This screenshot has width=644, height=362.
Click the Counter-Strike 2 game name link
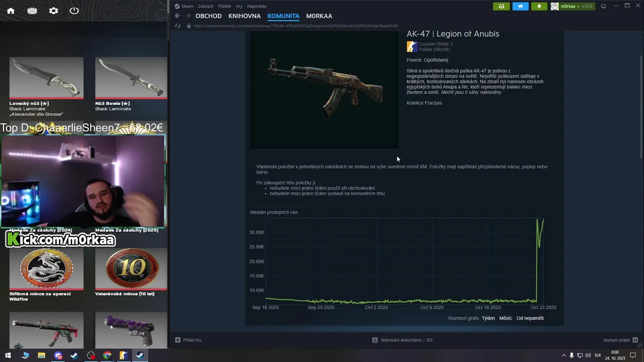(x=436, y=44)
